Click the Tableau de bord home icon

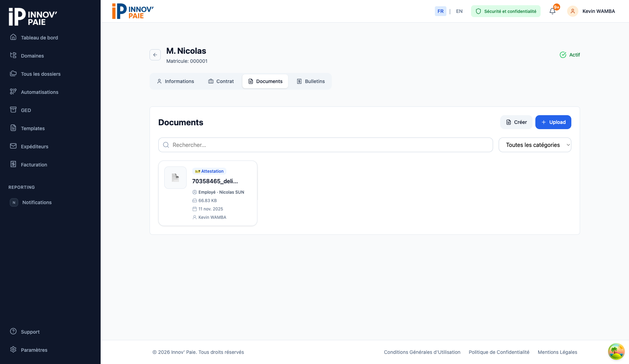(13, 37)
